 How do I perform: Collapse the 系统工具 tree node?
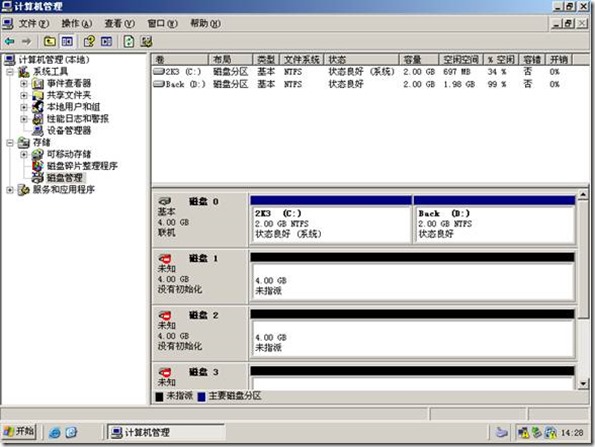[10, 71]
